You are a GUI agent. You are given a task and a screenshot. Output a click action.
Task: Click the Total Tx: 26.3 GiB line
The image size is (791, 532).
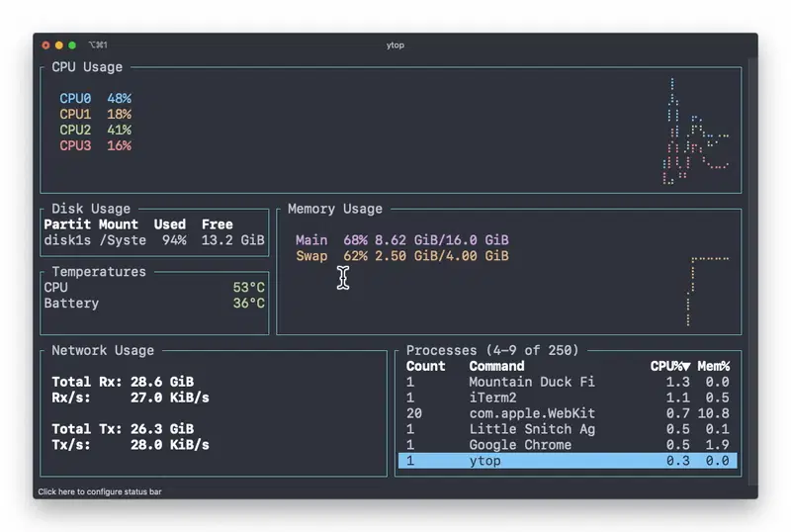coord(123,429)
